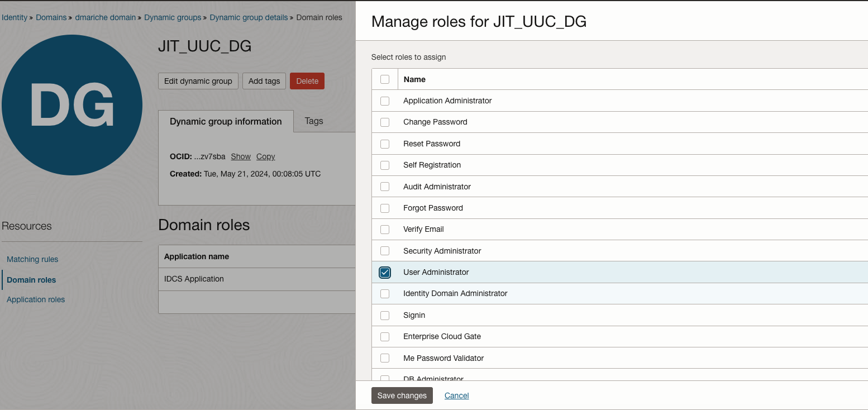Screen dimensions: 868x410
Task: Cancel the manage roles dialog
Action: pyautogui.click(x=456, y=395)
